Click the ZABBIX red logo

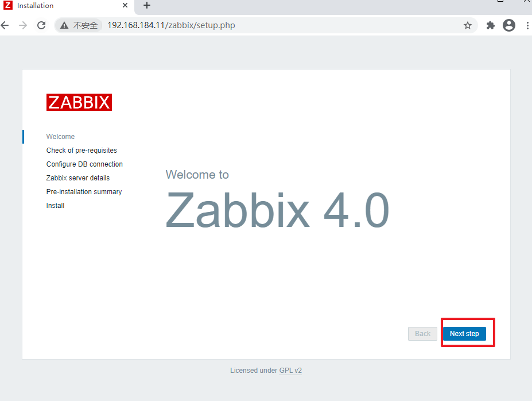[79, 102]
